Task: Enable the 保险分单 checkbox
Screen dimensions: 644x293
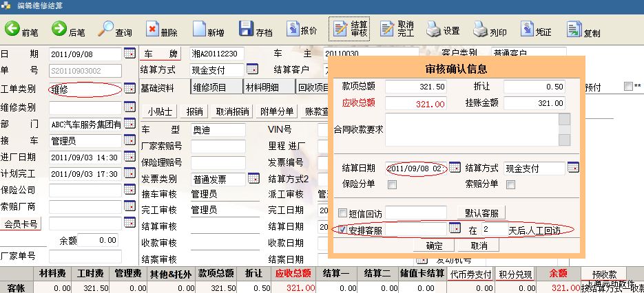Action: 392,184
